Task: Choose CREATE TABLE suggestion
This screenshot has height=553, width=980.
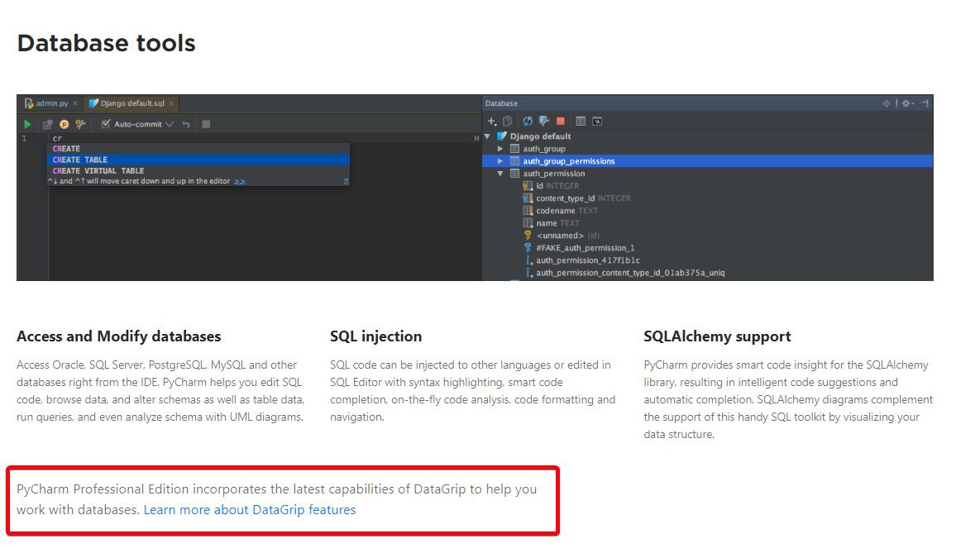Action: click(x=198, y=160)
